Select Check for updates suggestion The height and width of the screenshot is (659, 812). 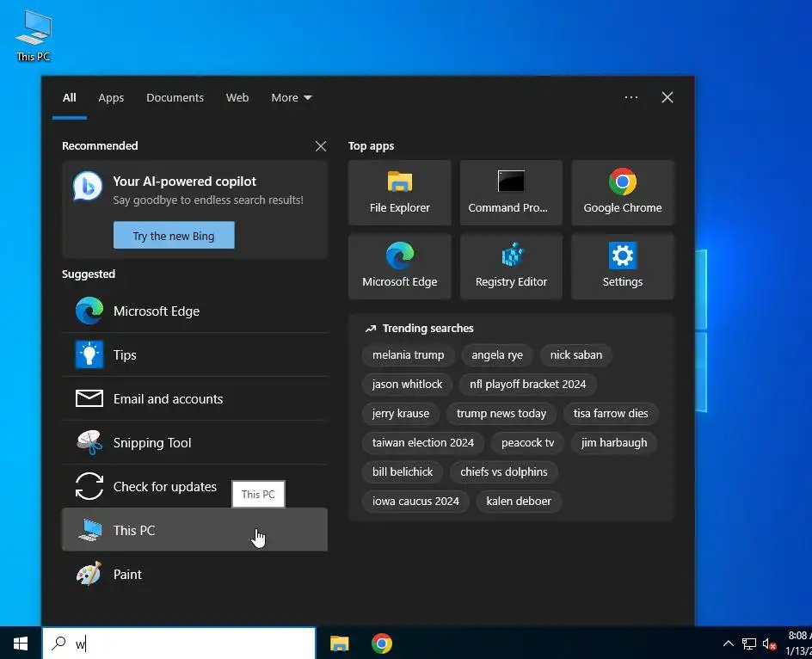click(x=194, y=486)
